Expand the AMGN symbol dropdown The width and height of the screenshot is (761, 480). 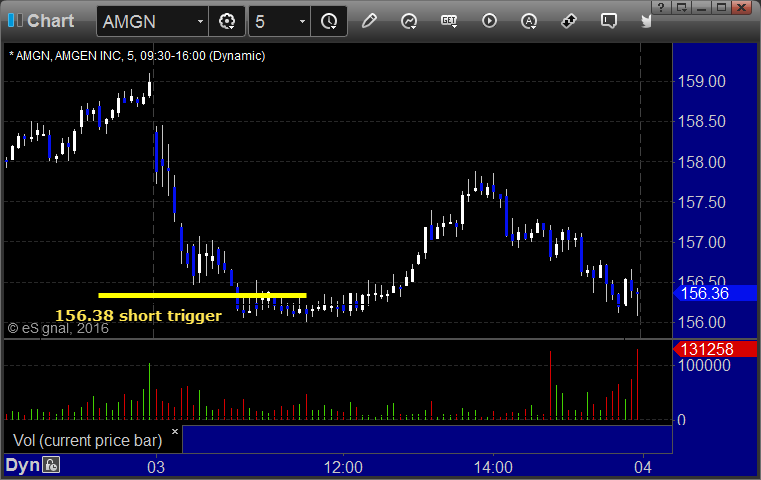point(200,21)
